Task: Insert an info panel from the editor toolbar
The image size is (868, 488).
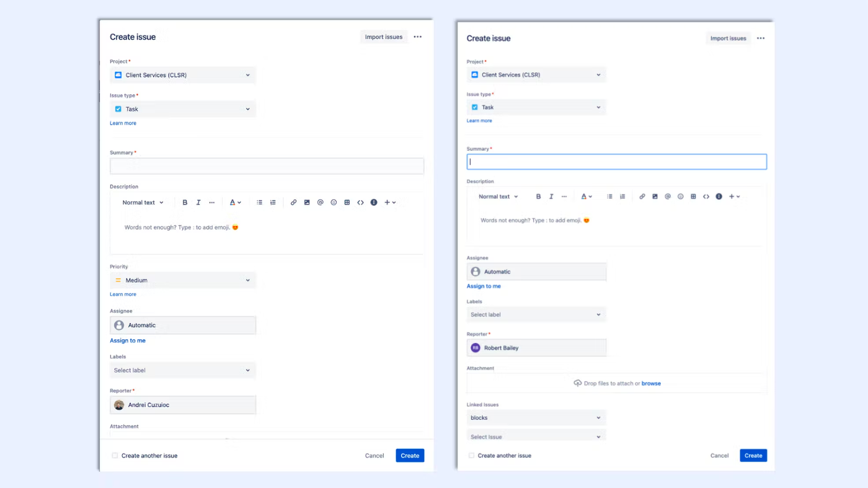Action: coord(373,202)
